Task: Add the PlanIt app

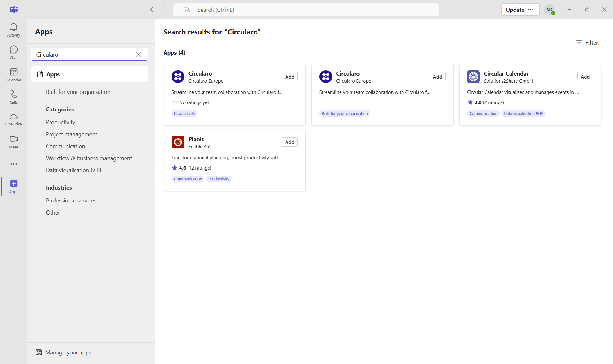Action: tap(289, 142)
